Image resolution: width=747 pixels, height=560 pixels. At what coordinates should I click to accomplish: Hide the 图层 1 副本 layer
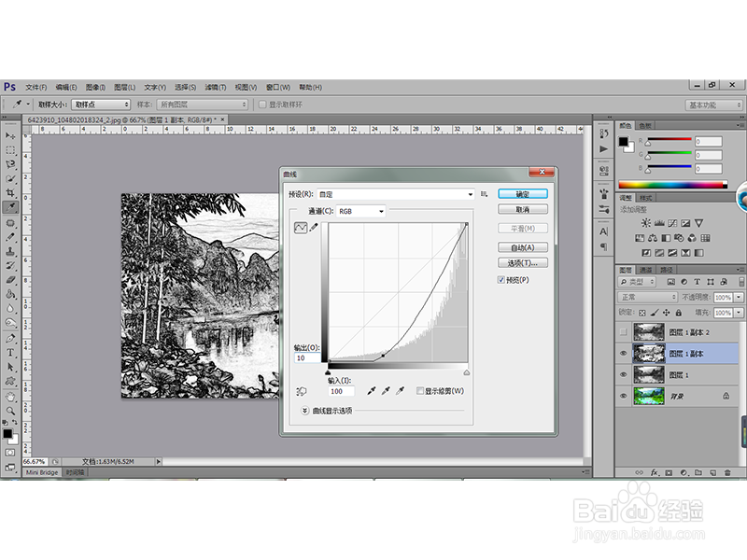623,354
